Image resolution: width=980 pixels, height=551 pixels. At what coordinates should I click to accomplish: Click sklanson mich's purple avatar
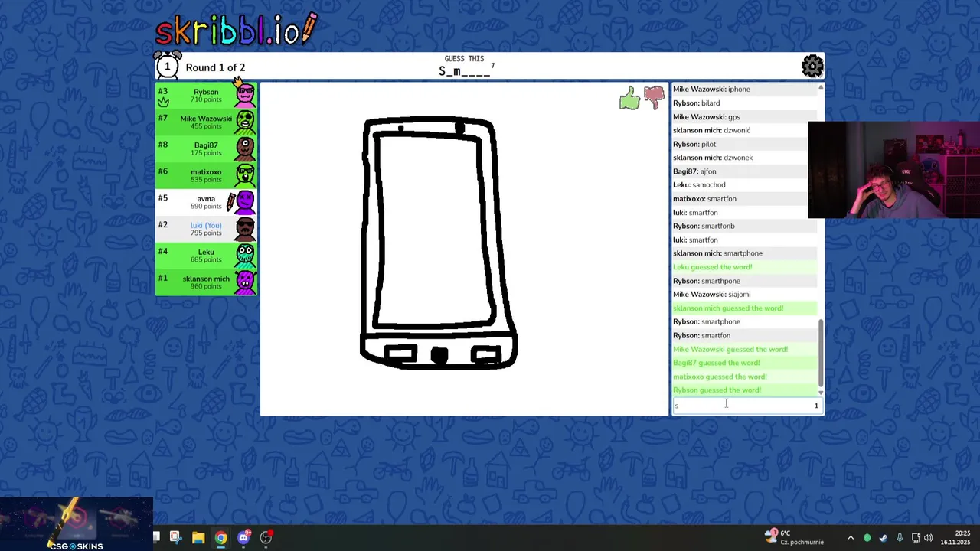245,282
